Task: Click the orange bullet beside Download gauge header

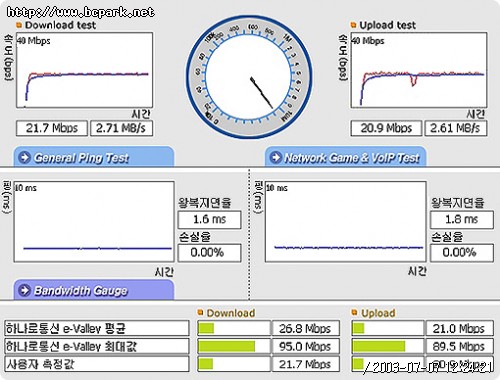Action: pos(200,312)
